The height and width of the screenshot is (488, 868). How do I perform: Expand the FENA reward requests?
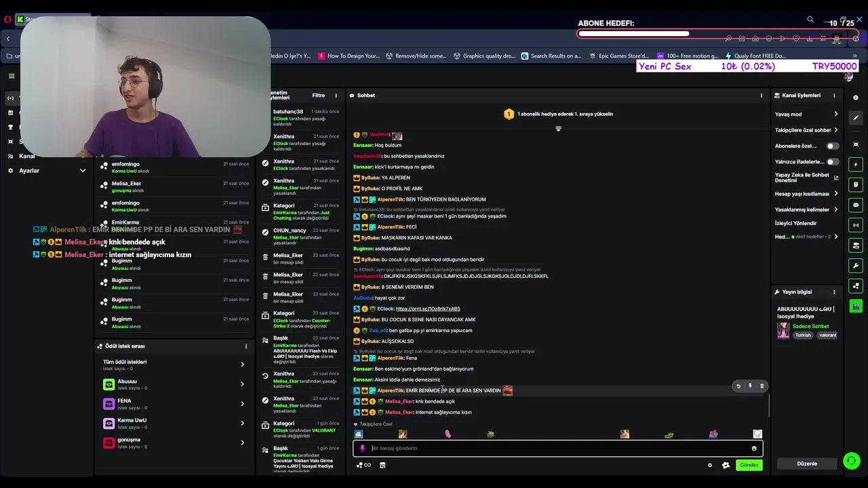[x=175, y=404]
